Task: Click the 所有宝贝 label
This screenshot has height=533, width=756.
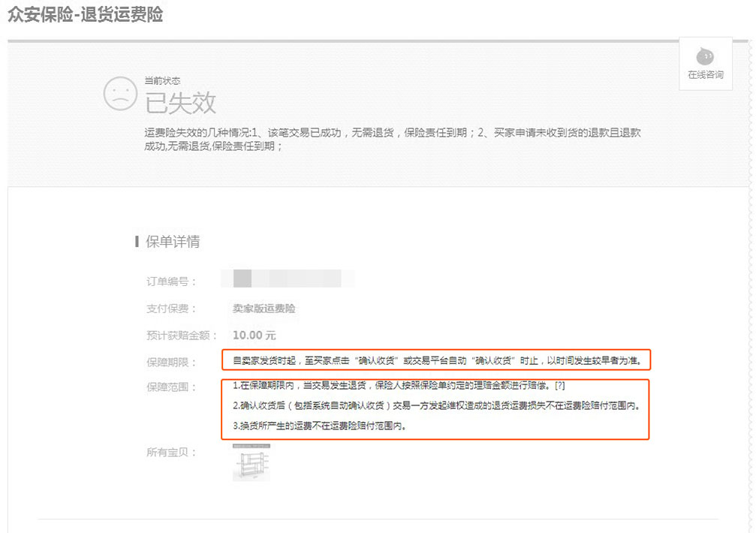Action: pyautogui.click(x=171, y=452)
